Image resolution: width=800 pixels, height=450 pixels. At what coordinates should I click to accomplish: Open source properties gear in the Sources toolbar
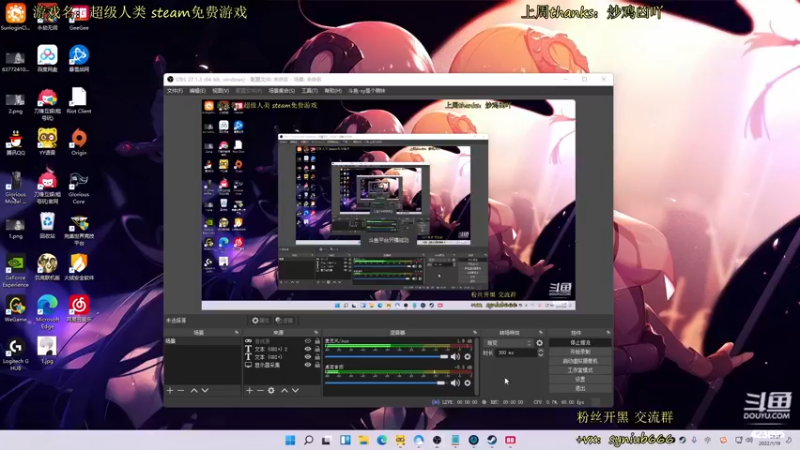271,390
